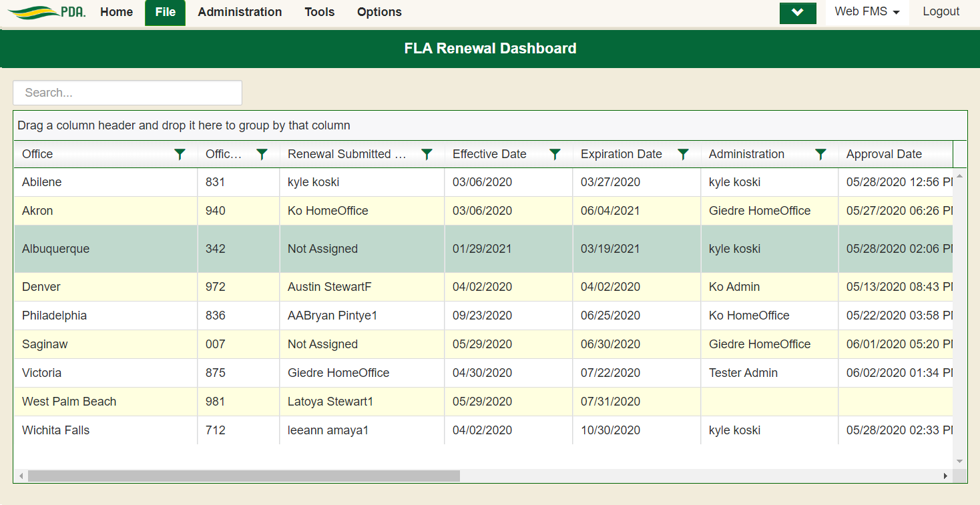The width and height of the screenshot is (980, 505).
Task: Open the Tools menu
Action: [319, 12]
